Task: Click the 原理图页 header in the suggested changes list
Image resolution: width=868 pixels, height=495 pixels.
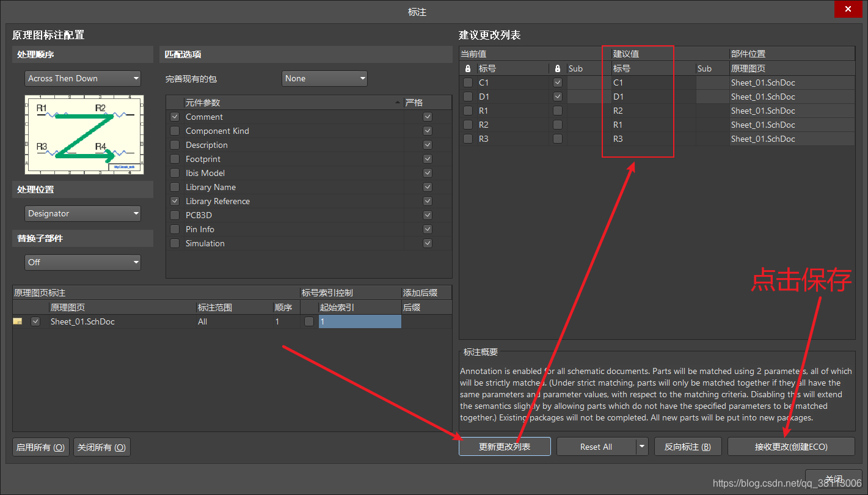Action: (792, 68)
